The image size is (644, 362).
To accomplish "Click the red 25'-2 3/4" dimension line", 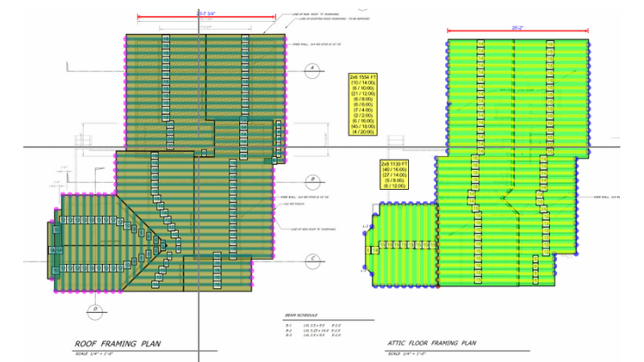I will click(206, 16).
